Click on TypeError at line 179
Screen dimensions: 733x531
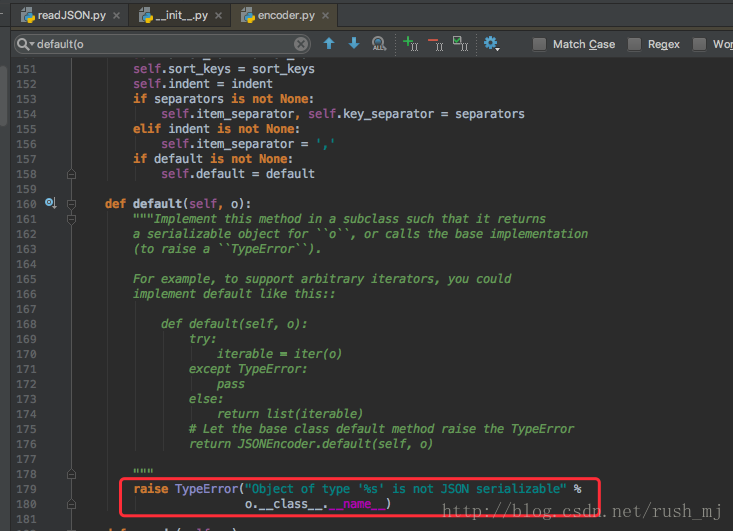tap(207, 489)
